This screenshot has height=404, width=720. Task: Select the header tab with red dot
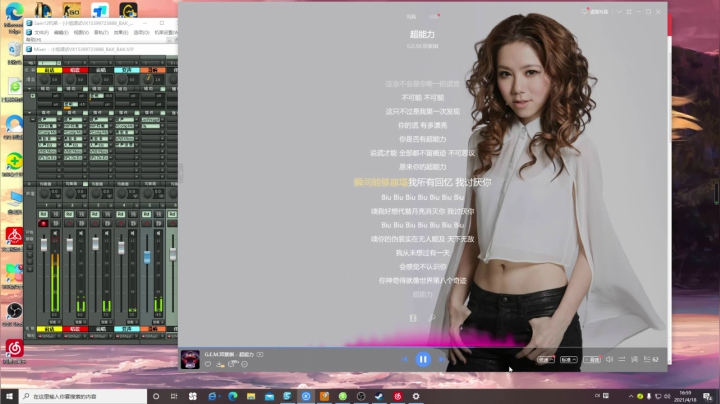[434, 17]
